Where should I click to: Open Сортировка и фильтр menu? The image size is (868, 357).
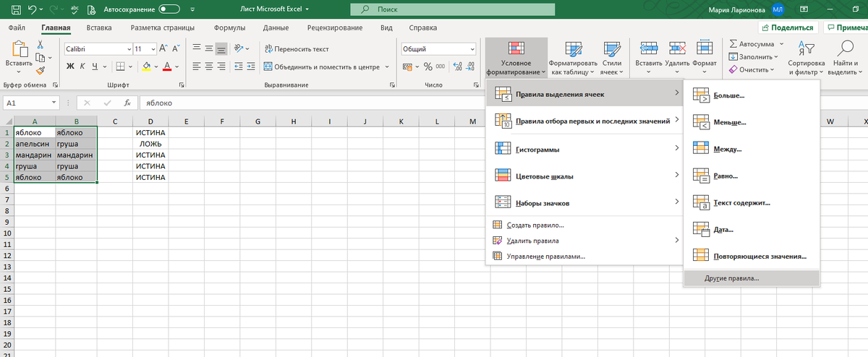point(807,57)
